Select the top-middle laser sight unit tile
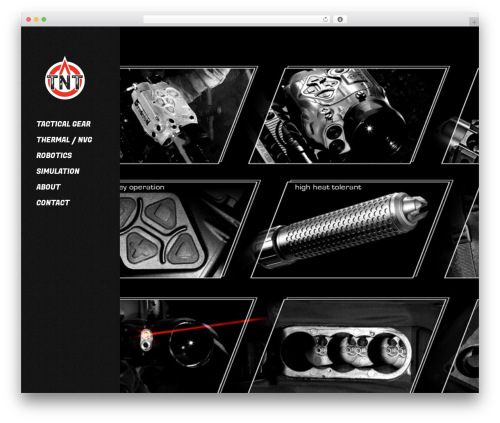 click(348, 115)
